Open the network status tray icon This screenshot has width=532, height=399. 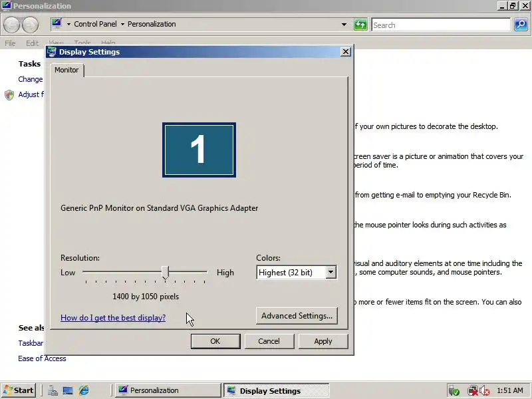472,391
